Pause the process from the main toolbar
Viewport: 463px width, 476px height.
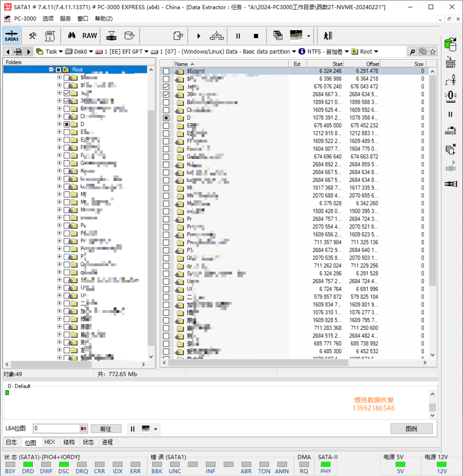pyautogui.click(x=238, y=36)
